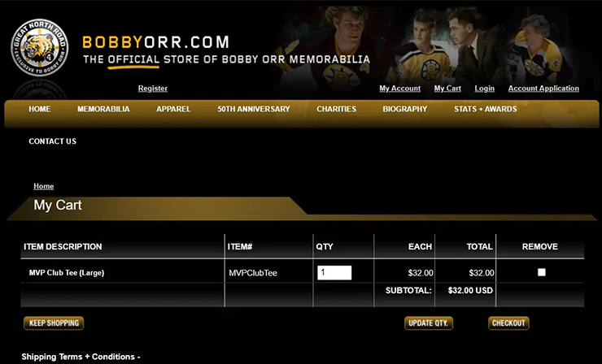Follow the Home breadcrumb link
The height and width of the screenshot is (364, 602).
tap(44, 186)
